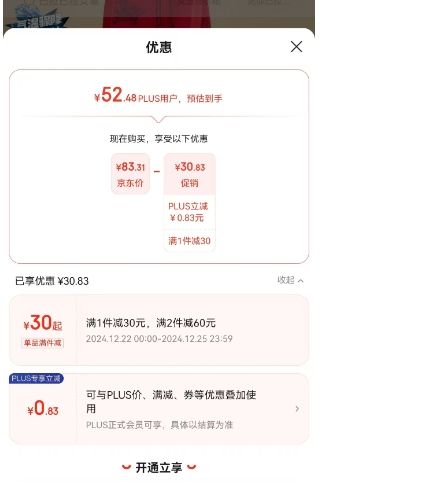Tap the 优惠 popup title
436x482 pixels.
coord(159,47)
